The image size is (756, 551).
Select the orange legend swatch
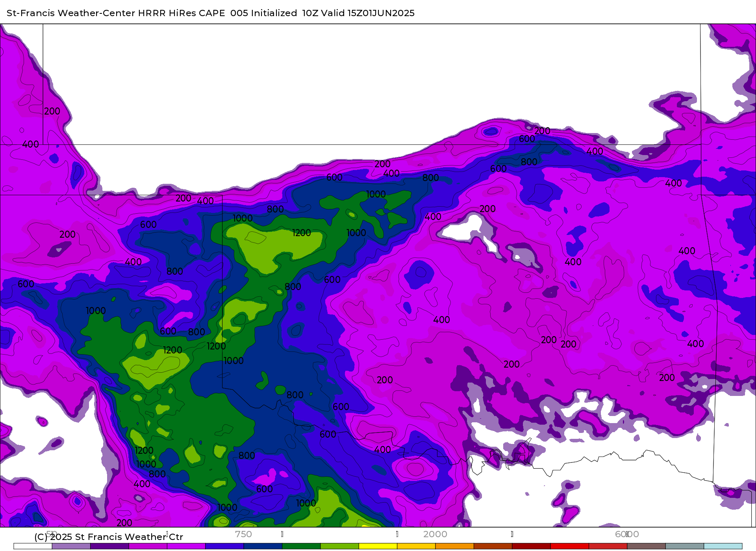pyautogui.click(x=454, y=546)
